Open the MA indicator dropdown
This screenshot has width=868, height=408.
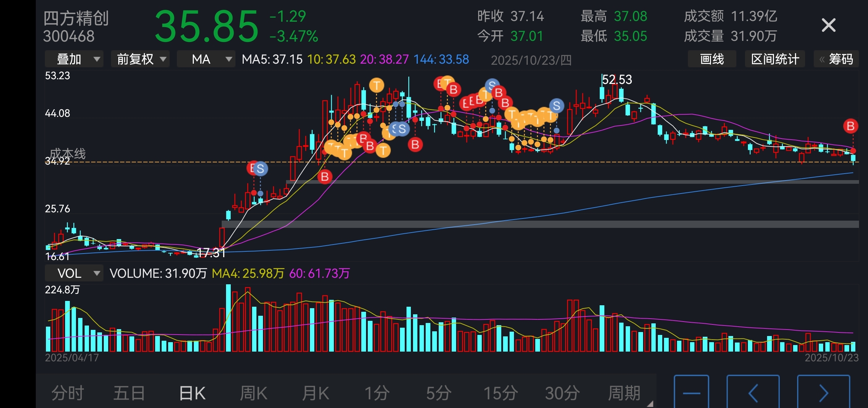tap(206, 59)
